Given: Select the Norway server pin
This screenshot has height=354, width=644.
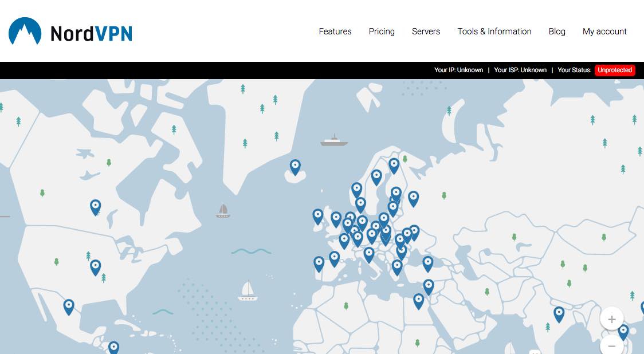Looking at the screenshot, I should (356, 190).
